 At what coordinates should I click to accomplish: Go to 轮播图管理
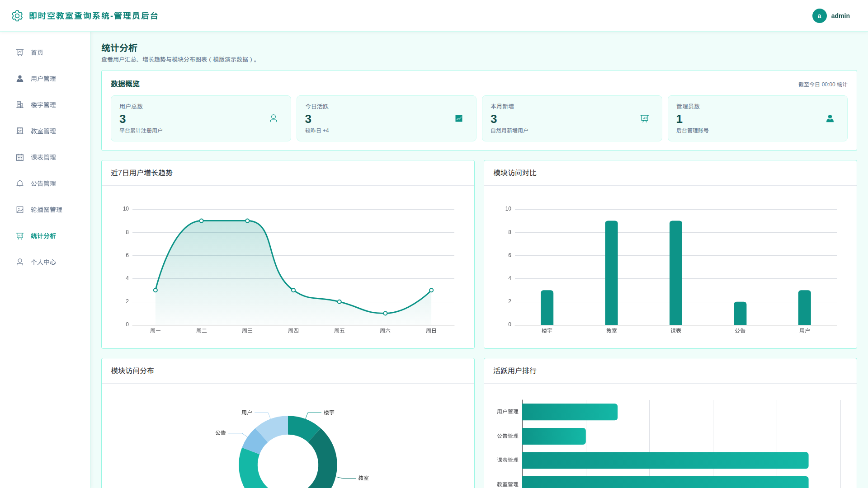pos(45,210)
